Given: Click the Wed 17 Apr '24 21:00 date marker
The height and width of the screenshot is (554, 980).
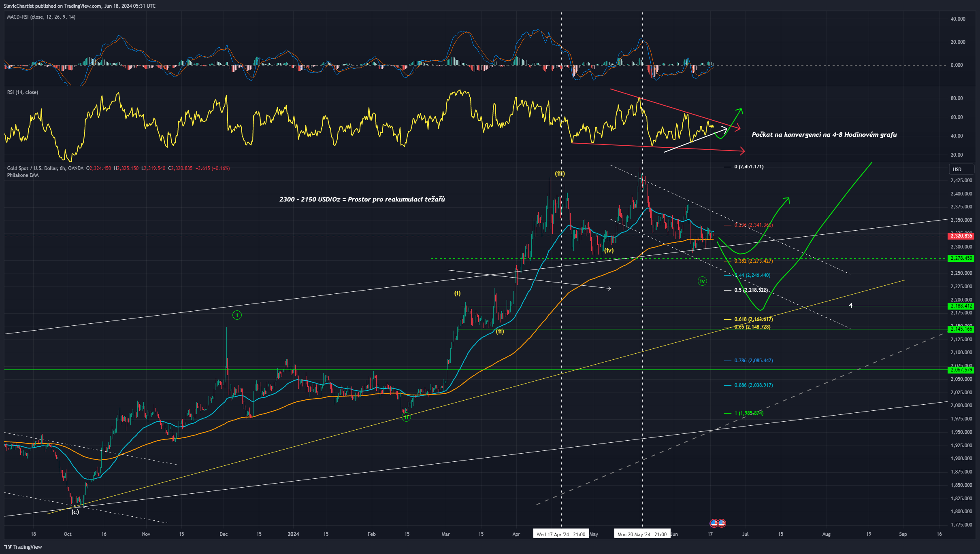Looking at the screenshot, I should click(x=561, y=534).
